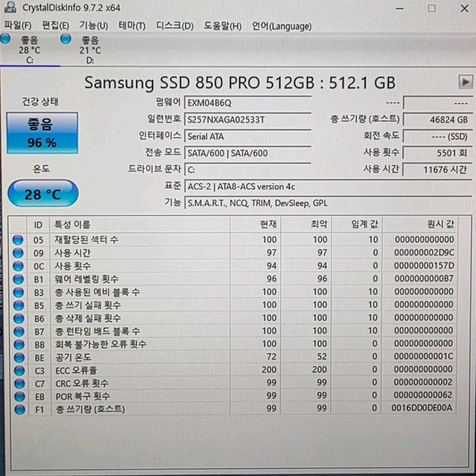Select the 공기 온도 row
Image resolution: width=476 pixels, height=476 pixels.
(234, 357)
